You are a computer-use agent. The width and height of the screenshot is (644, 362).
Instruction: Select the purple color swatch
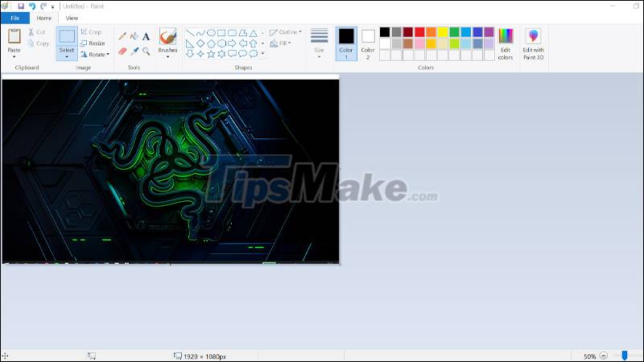coord(489,32)
